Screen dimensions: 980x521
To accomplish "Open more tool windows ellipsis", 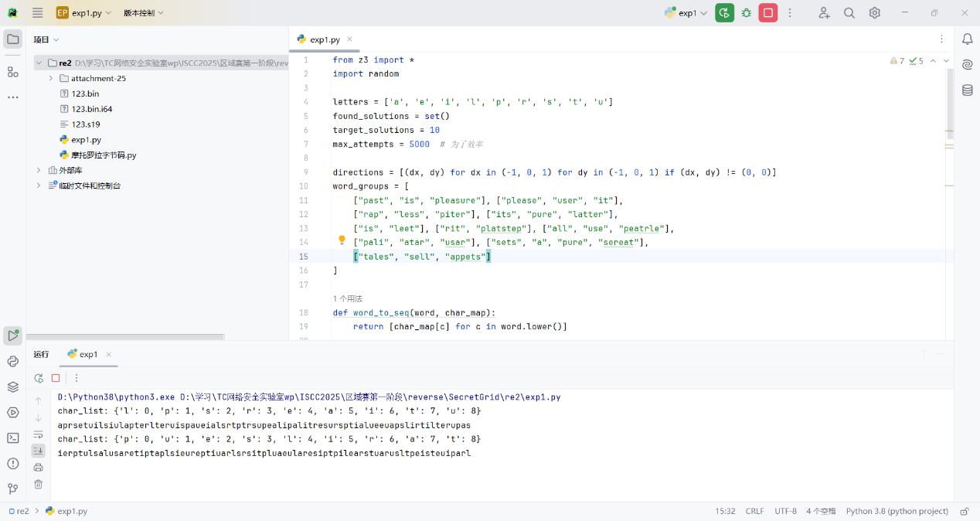I will [x=12, y=97].
